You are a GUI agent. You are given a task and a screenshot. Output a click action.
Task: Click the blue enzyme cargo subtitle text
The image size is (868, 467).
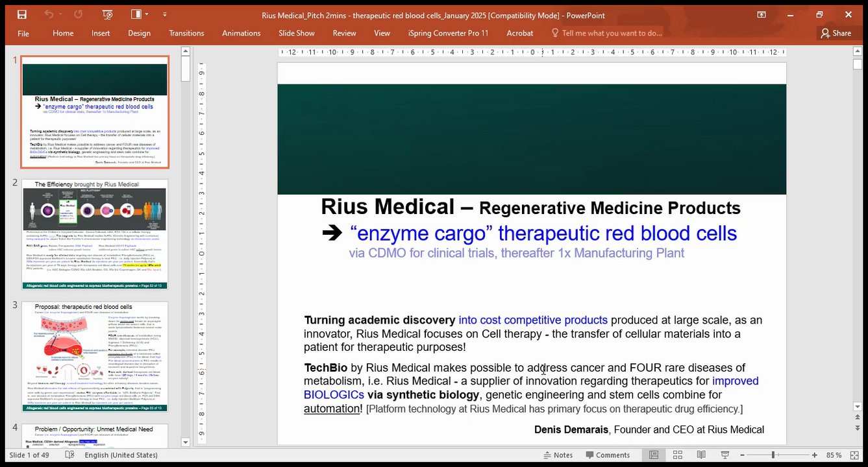click(x=543, y=233)
